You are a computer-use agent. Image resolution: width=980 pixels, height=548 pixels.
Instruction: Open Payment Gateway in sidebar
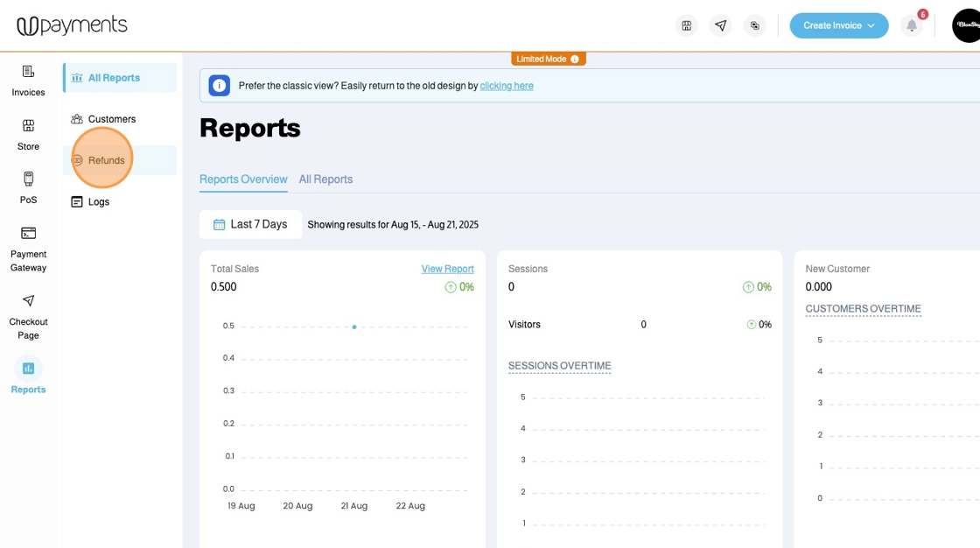[28, 247]
